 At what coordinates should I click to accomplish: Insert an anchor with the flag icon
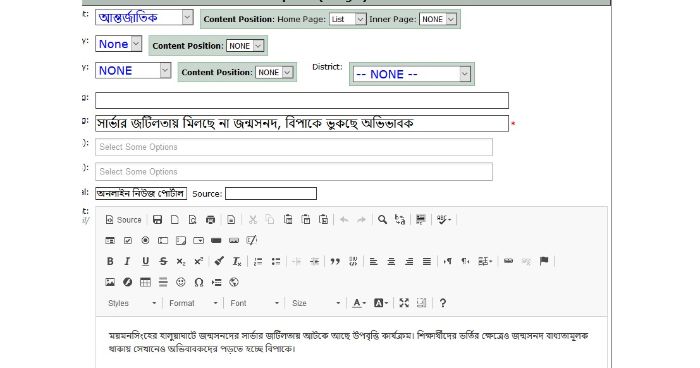(x=544, y=262)
